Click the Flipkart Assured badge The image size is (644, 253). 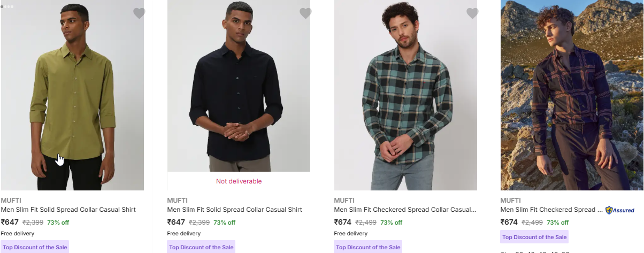620,210
